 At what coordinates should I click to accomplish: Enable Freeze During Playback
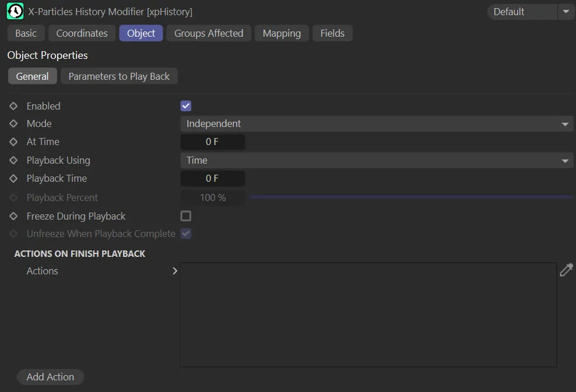185,216
